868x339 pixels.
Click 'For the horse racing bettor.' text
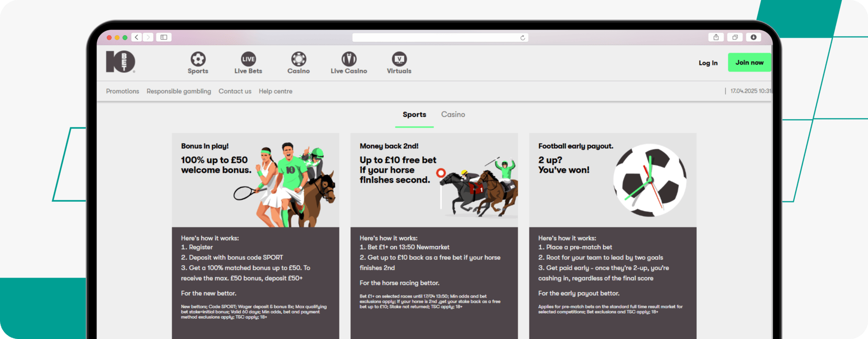point(399,283)
